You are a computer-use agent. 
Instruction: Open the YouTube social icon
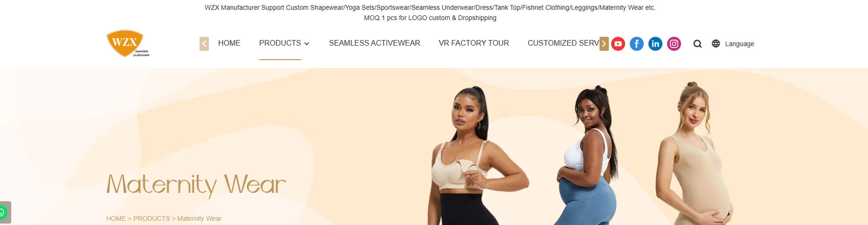click(618, 44)
